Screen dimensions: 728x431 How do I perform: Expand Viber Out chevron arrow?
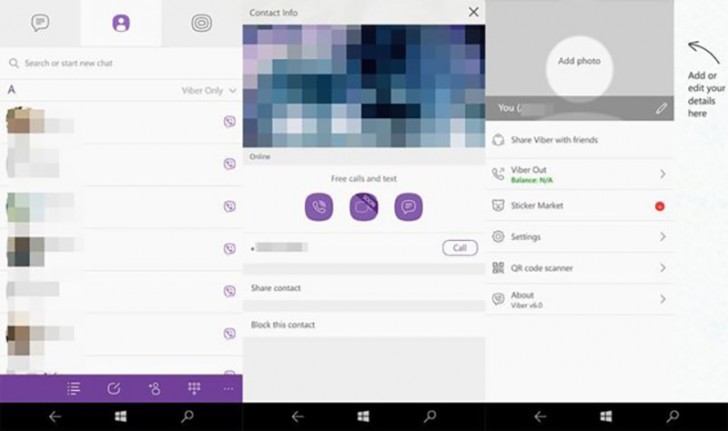coord(662,174)
